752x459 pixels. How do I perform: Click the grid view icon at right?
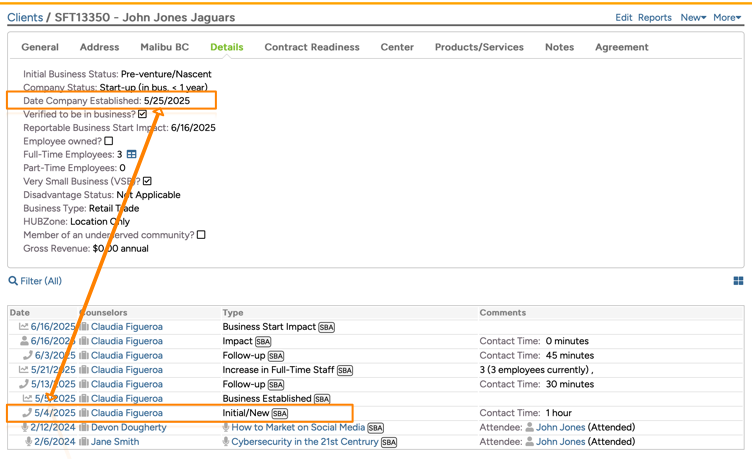(738, 281)
